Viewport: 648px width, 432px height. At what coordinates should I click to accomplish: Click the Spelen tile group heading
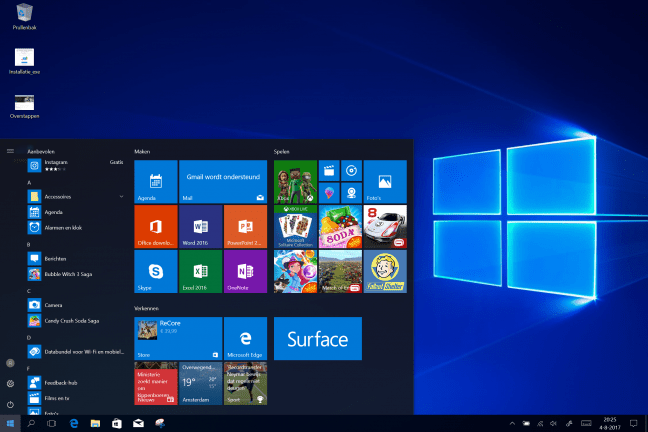click(281, 151)
